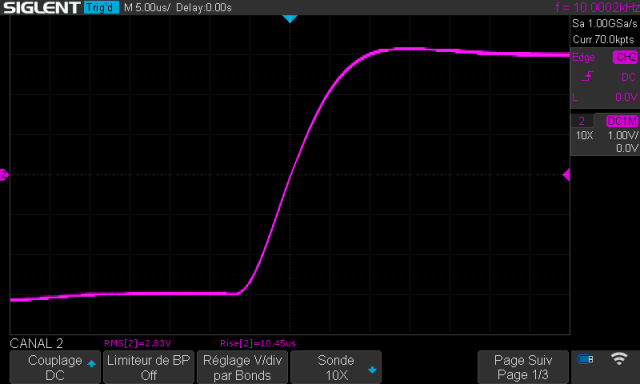Click the Rise[2]=10.45us measurement readout
The width and height of the screenshot is (640, 384).
(258, 343)
